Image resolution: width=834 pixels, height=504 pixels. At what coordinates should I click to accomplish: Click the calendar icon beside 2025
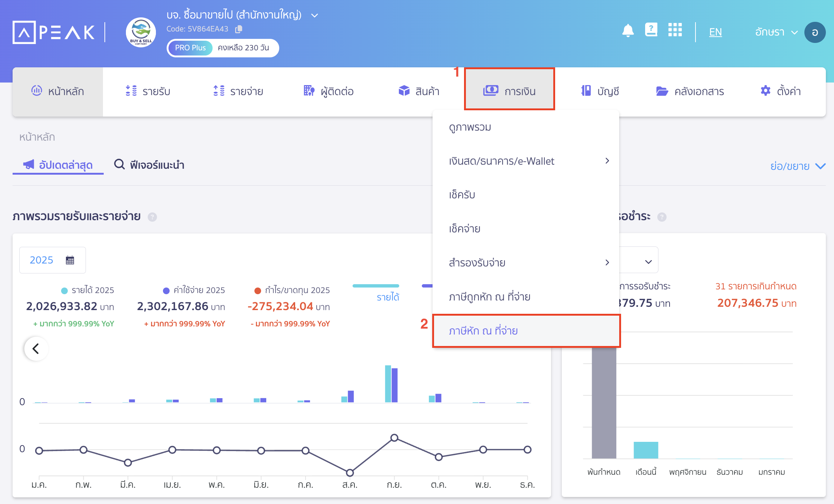coord(70,260)
